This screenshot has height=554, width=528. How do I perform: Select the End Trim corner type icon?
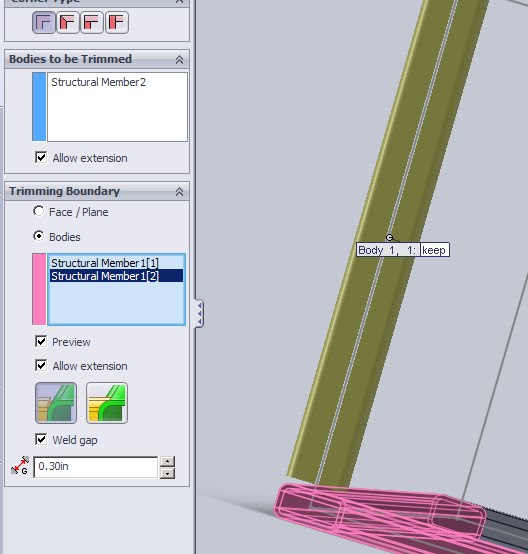pos(43,22)
